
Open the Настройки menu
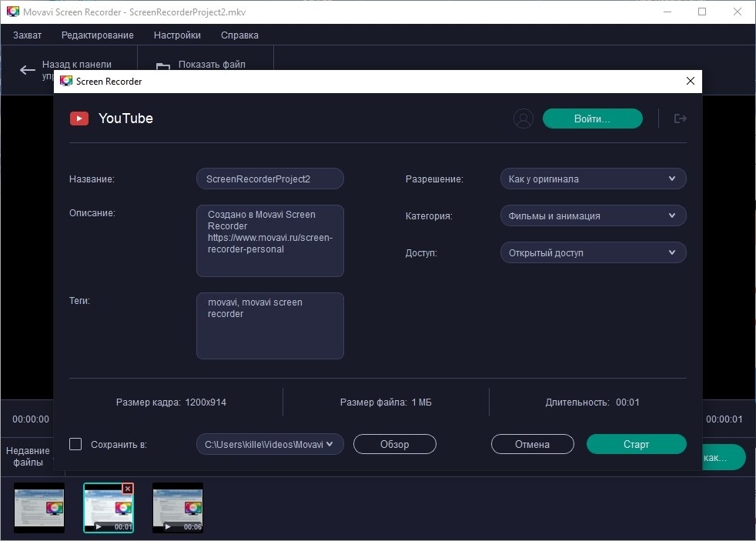point(177,35)
